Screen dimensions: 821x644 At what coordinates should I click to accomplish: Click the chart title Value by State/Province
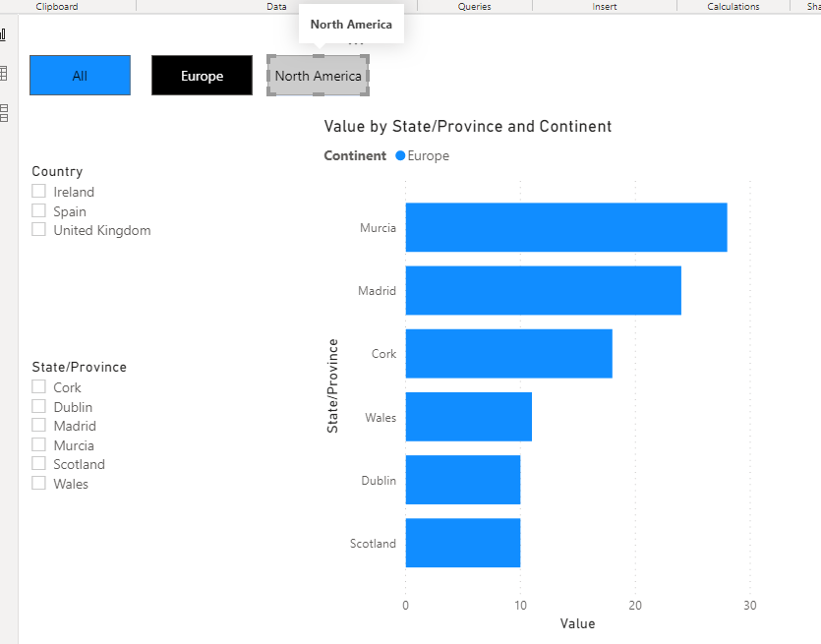tap(467, 127)
